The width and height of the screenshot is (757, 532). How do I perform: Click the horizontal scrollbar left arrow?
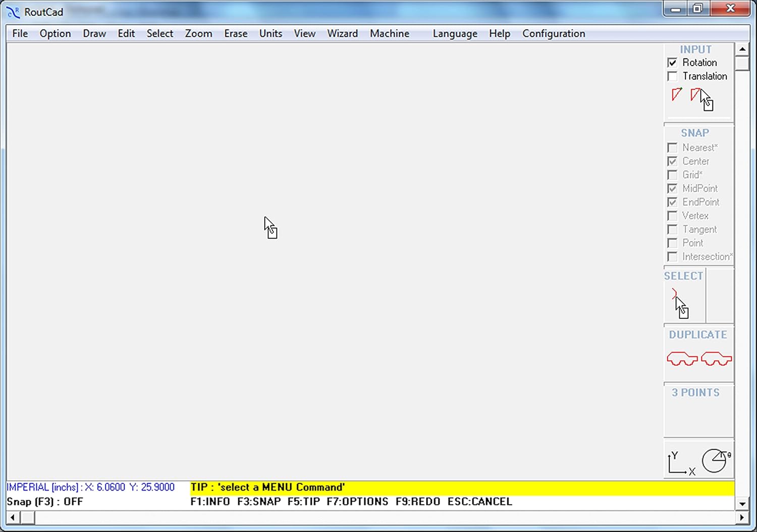click(13, 517)
